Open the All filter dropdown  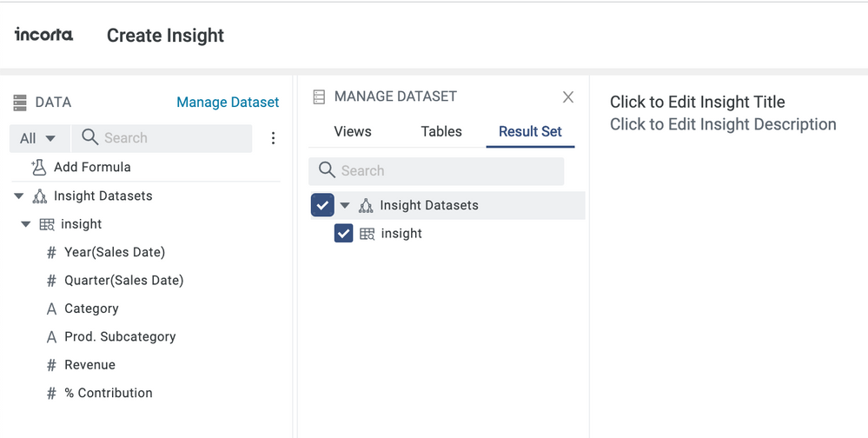[37, 138]
